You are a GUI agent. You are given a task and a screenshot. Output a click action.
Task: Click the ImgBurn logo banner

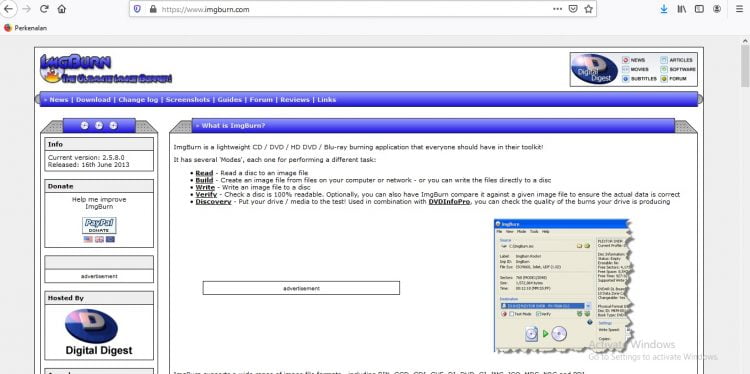click(x=105, y=69)
